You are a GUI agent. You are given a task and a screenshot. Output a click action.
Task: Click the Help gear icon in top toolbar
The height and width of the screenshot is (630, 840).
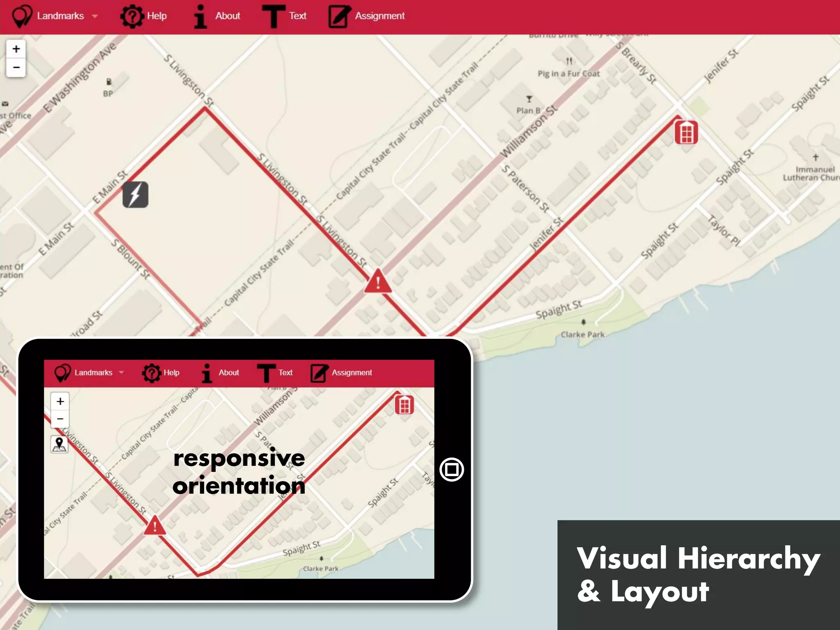tap(132, 16)
